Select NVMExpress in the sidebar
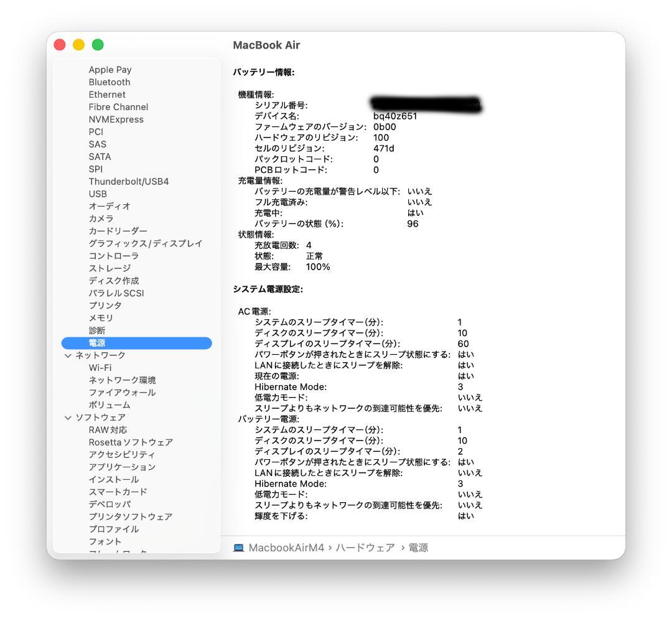The image size is (672, 621). (115, 119)
